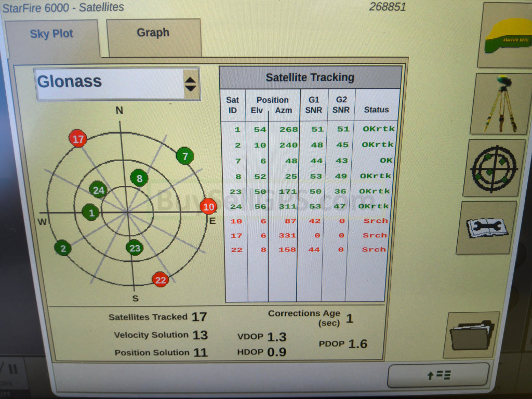The image size is (532, 399).
Task: Click green satellite 2 marker
Action: pyautogui.click(x=63, y=248)
